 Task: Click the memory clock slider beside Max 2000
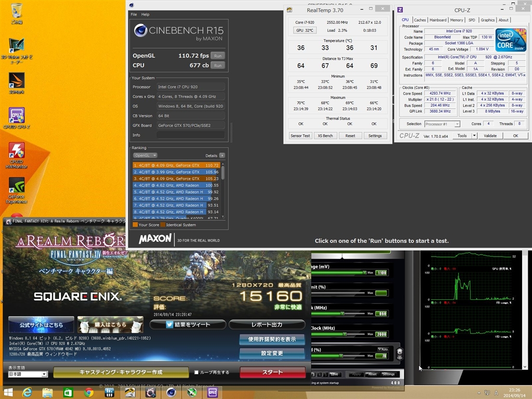[338, 334]
